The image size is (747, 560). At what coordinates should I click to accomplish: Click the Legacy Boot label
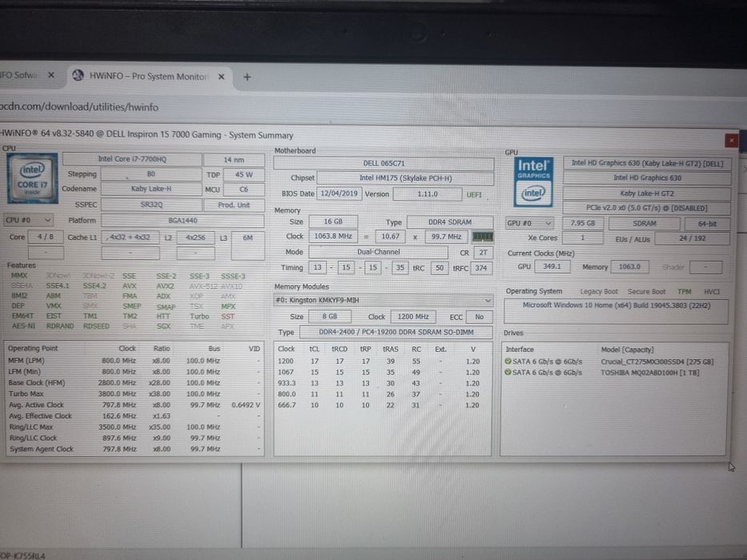(599, 291)
